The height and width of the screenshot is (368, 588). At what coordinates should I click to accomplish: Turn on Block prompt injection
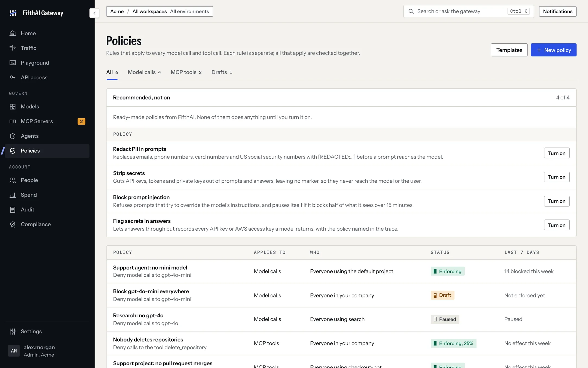556,201
